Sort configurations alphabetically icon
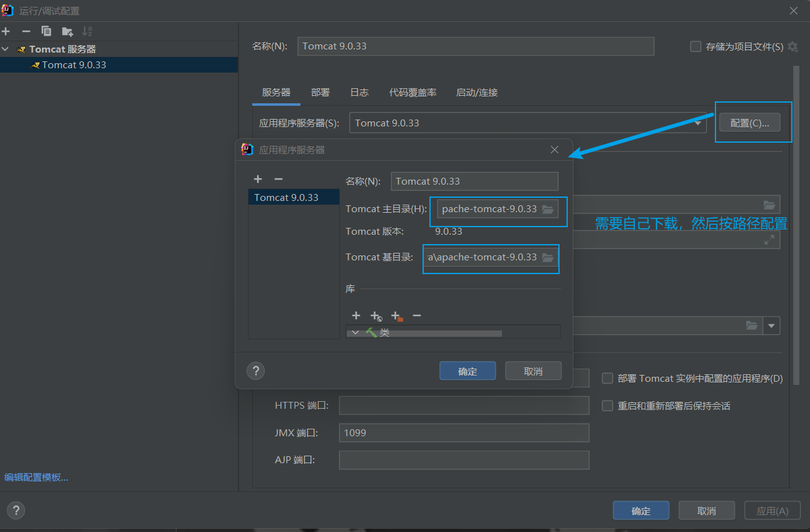Screen dimensions: 810x532 87,31
